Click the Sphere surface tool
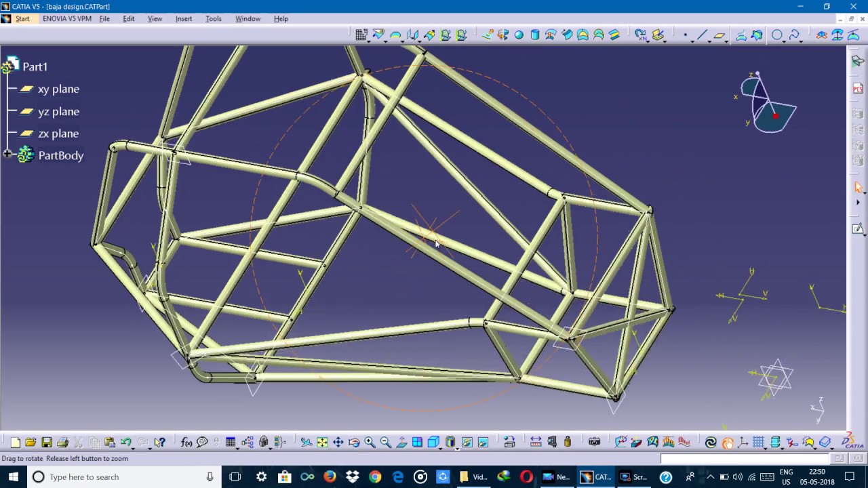 point(519,35)
